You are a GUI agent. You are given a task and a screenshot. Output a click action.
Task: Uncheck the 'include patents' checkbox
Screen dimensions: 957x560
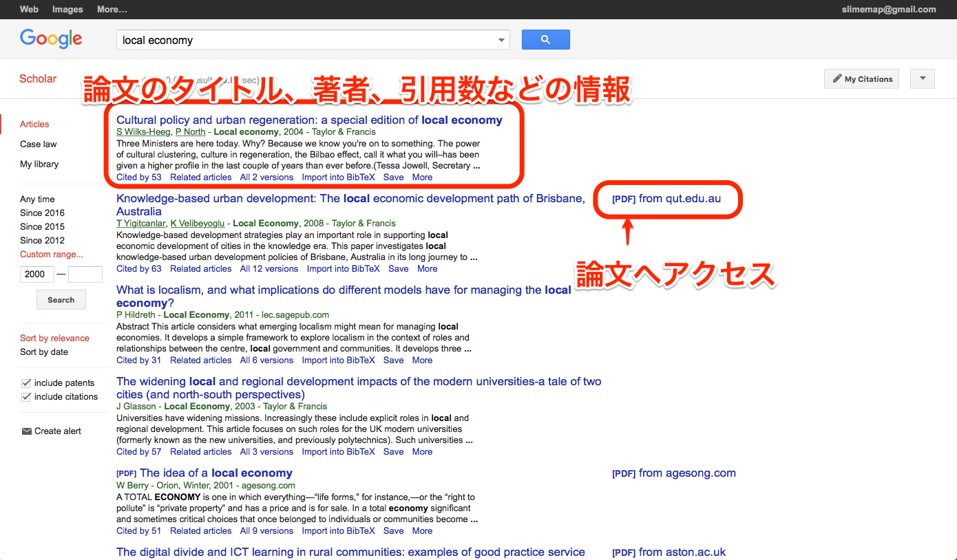click(25, 383)
